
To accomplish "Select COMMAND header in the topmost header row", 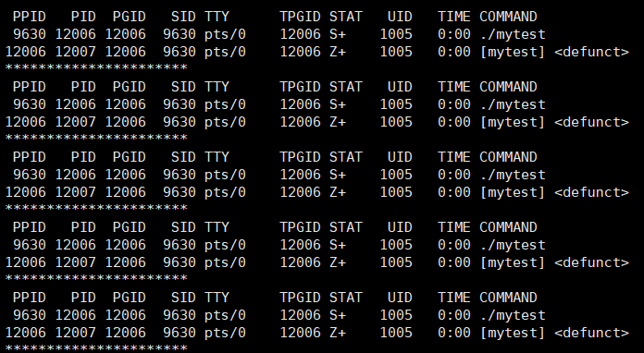I will tap(508, 17).
